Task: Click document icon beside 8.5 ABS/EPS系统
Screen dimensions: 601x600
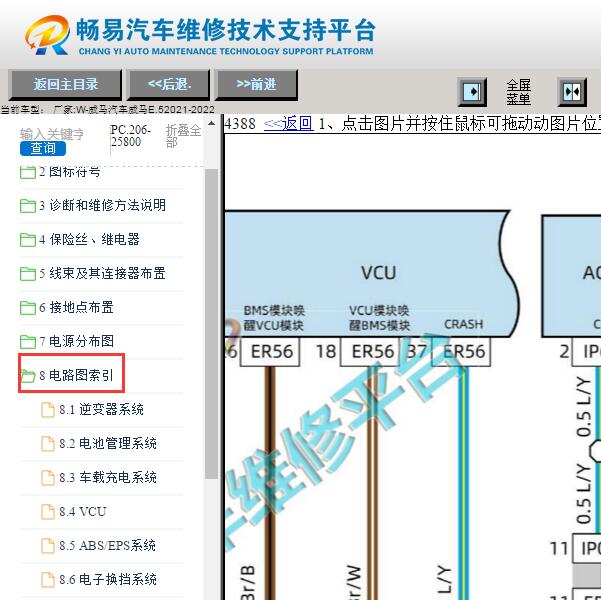Action: pos(48,546)
